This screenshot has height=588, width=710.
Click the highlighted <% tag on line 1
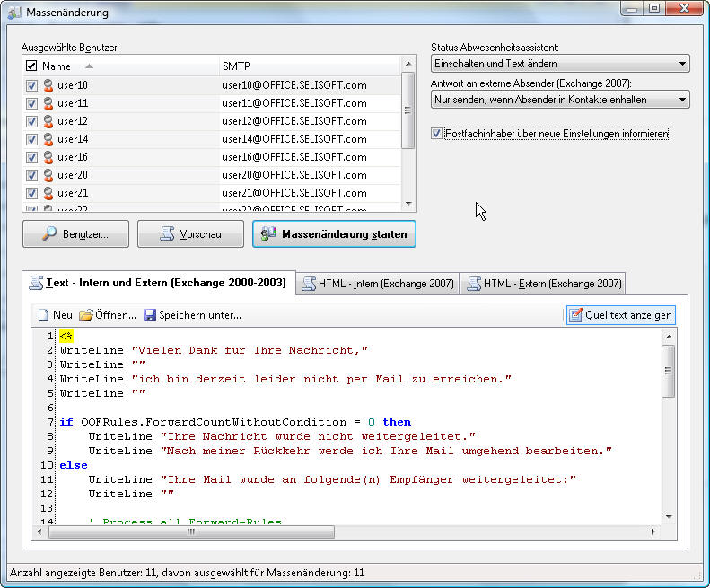click(66, 336)
